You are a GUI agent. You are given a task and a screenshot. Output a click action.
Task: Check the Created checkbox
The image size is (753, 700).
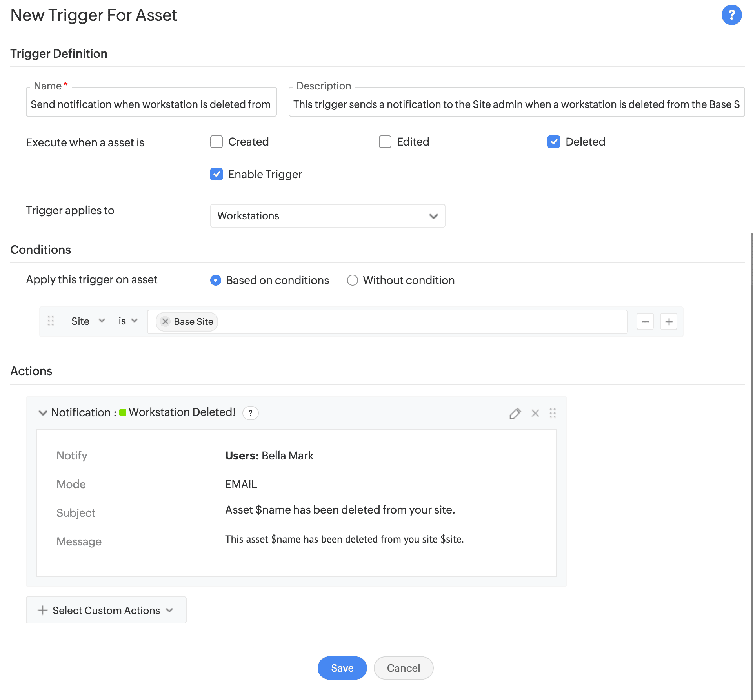click(x=216, y=142)
